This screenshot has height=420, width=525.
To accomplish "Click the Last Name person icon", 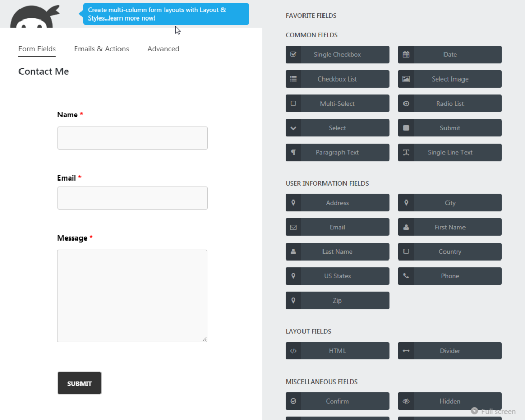I will point(293,251).
